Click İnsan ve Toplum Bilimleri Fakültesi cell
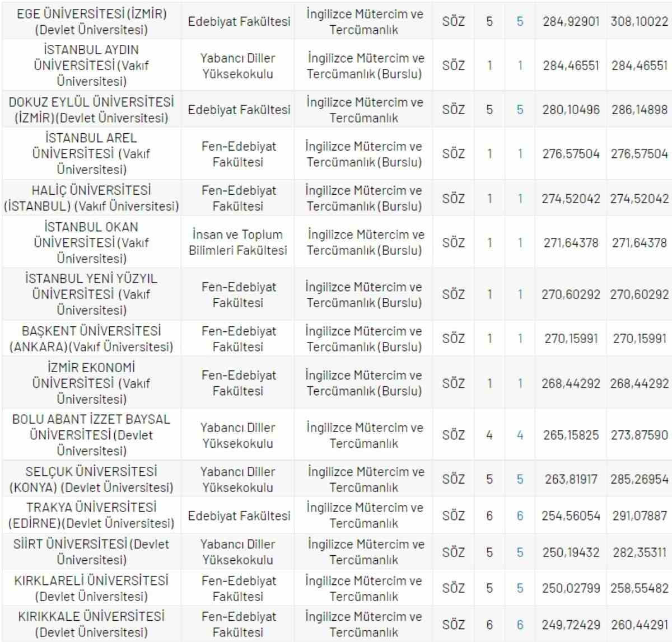Screen dimensions: 672x642 [238, 242]
